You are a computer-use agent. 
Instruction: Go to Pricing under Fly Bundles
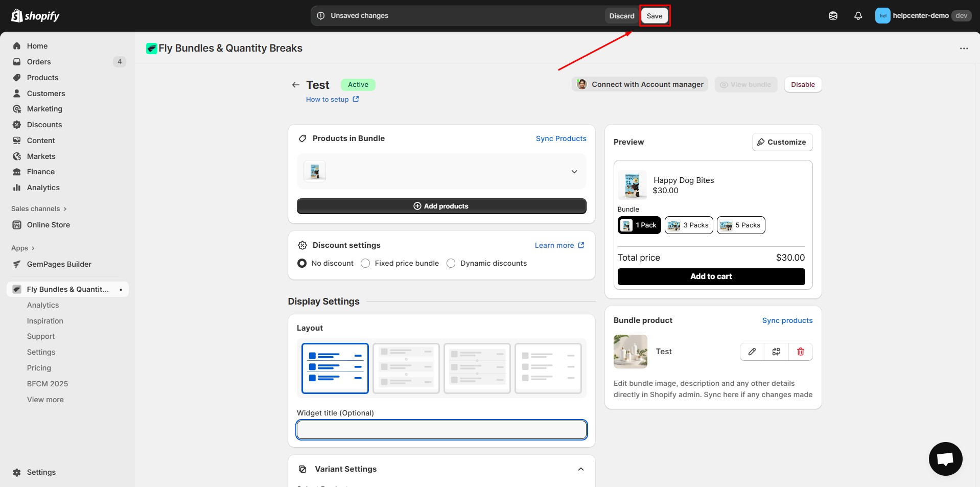39,368
